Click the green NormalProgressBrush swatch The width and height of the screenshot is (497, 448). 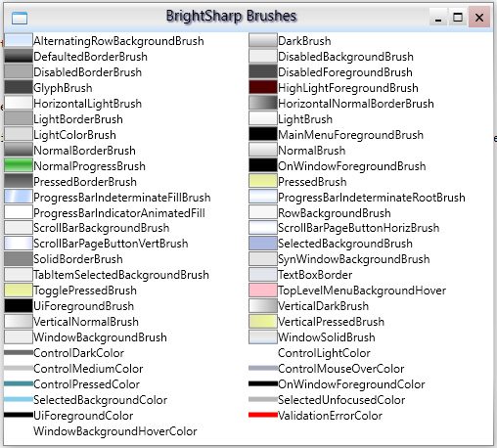click(x=19, y=165)
